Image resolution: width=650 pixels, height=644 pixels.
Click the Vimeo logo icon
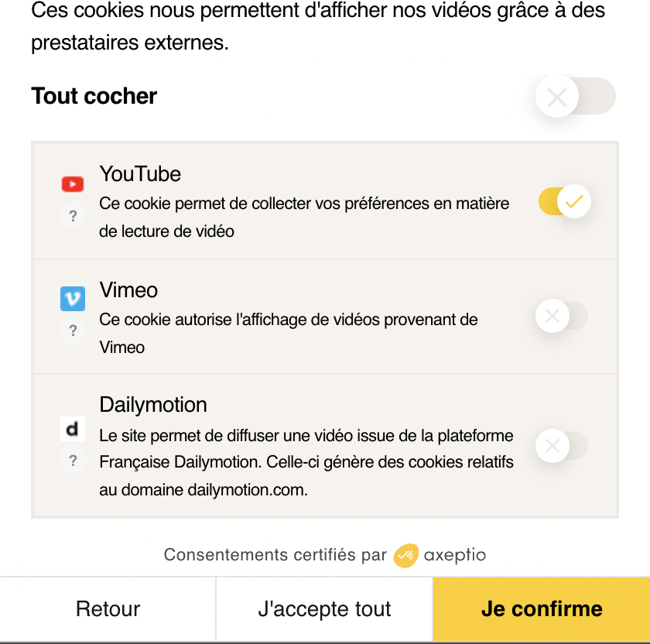73,299
